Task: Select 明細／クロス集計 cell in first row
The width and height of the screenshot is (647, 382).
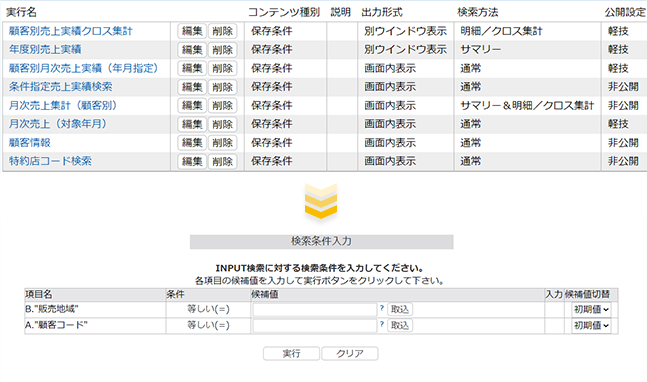Action: (x=501, y=31)
